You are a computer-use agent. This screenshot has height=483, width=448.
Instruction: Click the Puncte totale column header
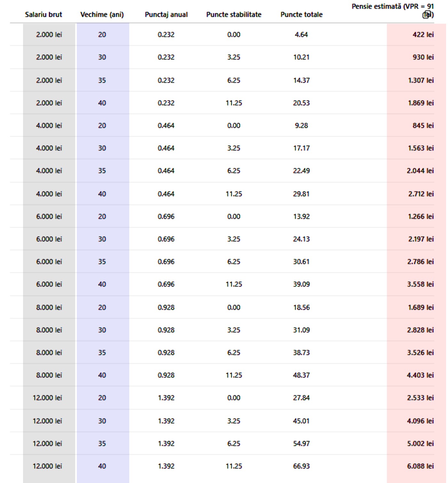pos(301,14)
